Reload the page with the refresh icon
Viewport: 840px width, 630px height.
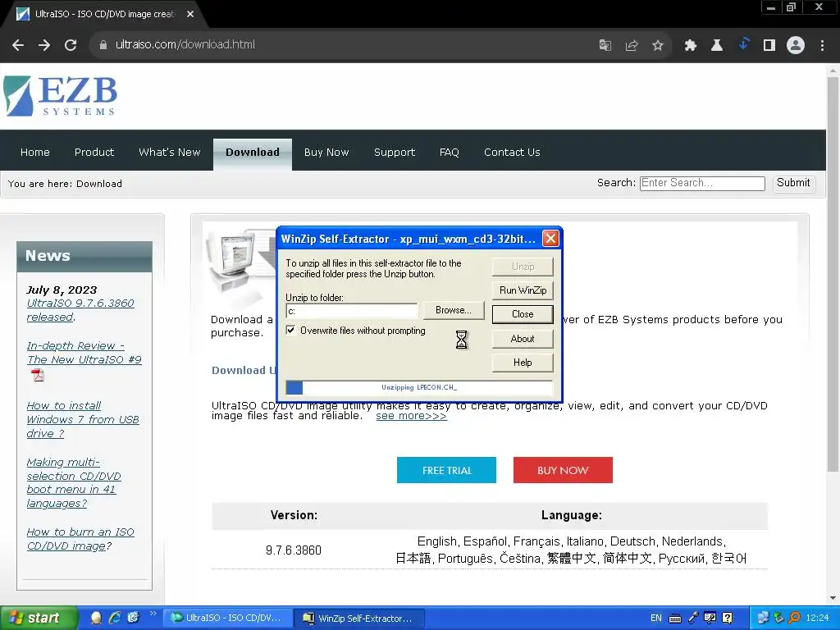coord(71,45)
